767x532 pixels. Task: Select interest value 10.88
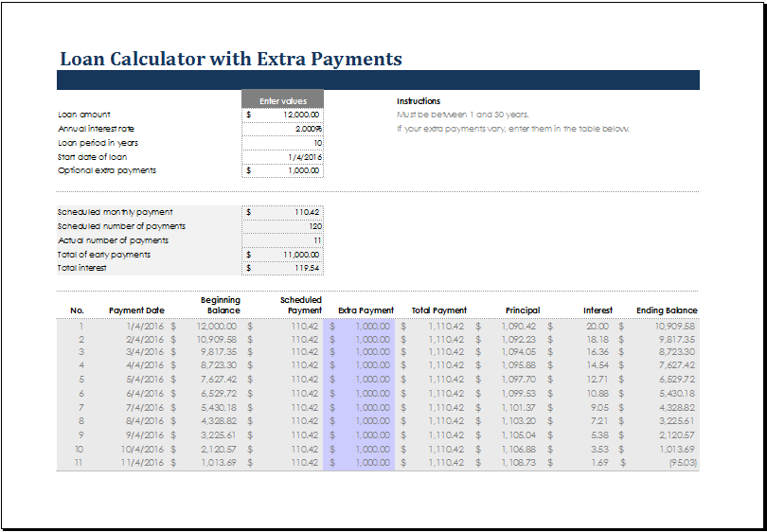pyautogui.click(x=598, y=394)
